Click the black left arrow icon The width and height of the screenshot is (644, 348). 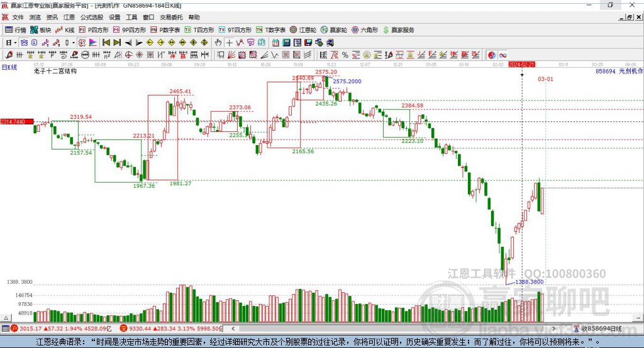[x=128, y=43]
